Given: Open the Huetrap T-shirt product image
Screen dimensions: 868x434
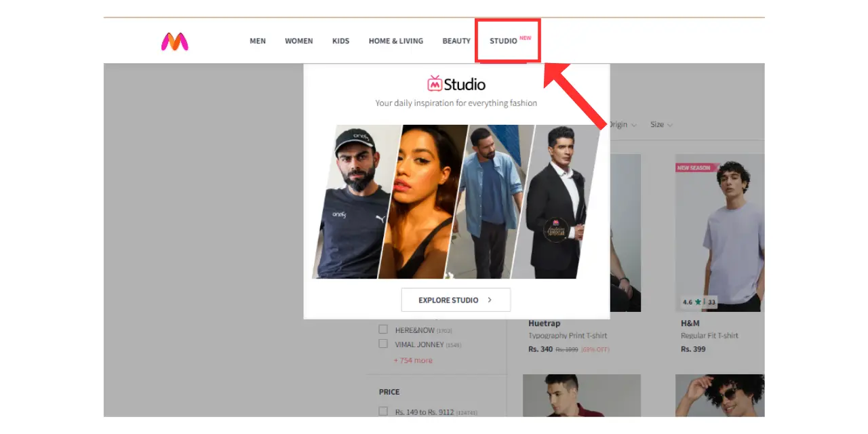Looking at the screenshot, I should pos(625,233).
